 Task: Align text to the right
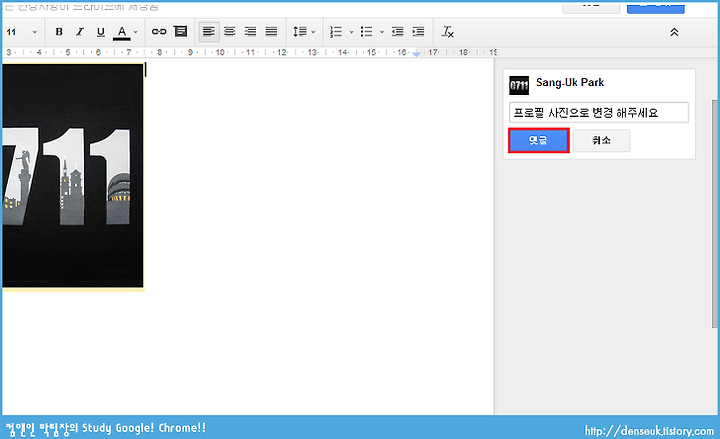[x=250, y=31]
